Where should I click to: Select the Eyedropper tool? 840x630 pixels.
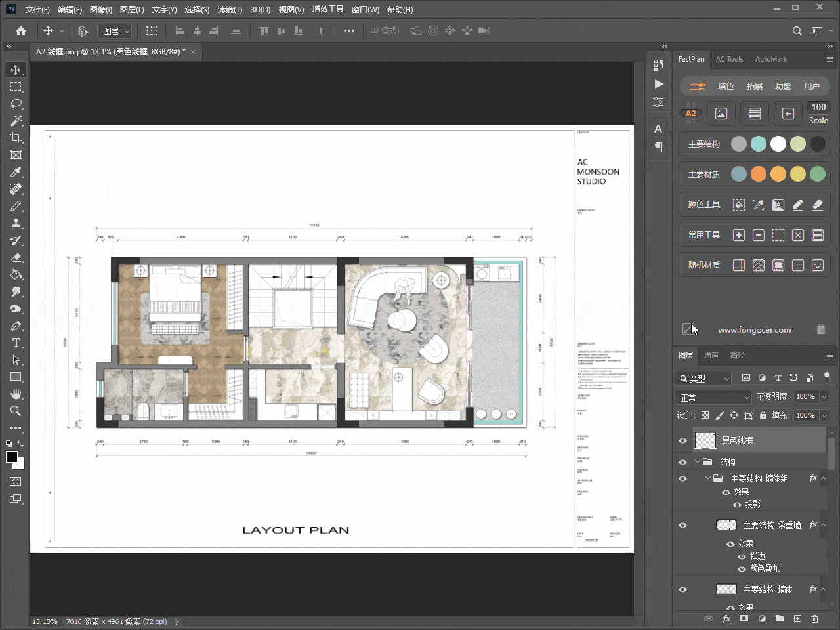tap(16, 172)
